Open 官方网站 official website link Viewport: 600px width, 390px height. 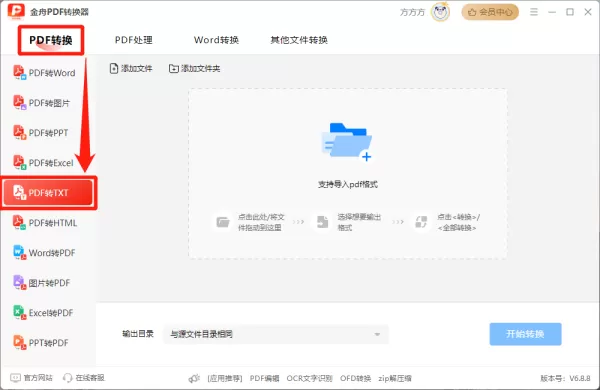click(x=31, y=378)
